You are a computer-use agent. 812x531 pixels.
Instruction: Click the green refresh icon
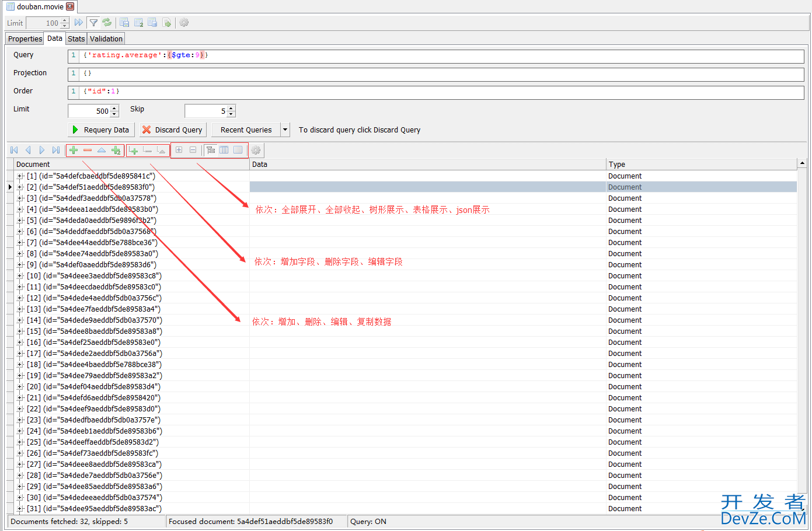point(107,23)
